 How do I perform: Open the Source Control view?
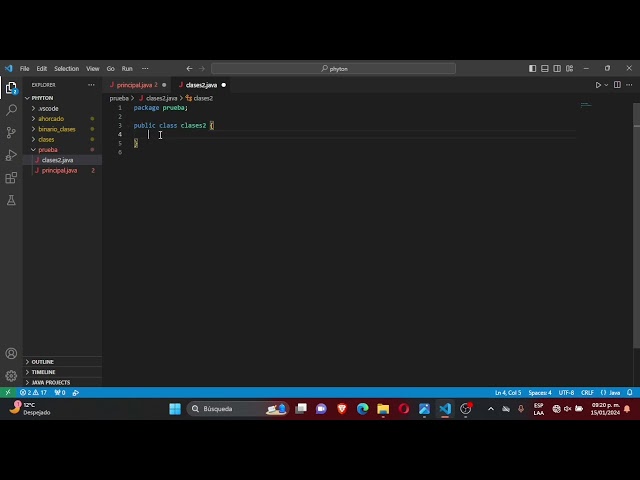[x=11, y=132]
